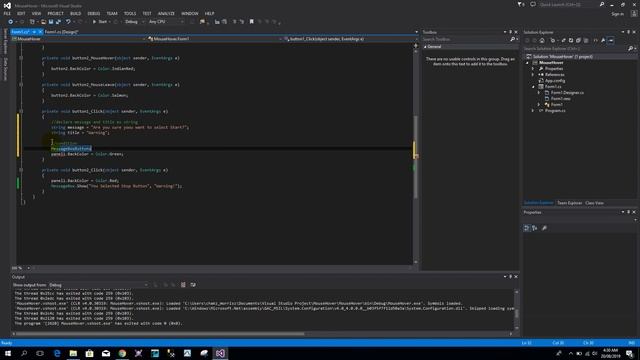Image resolution: width=640 pixels, height=360 pixels.
Task: Open the MouseHover.Form1 class dropdown
Action: click(214, 39)
